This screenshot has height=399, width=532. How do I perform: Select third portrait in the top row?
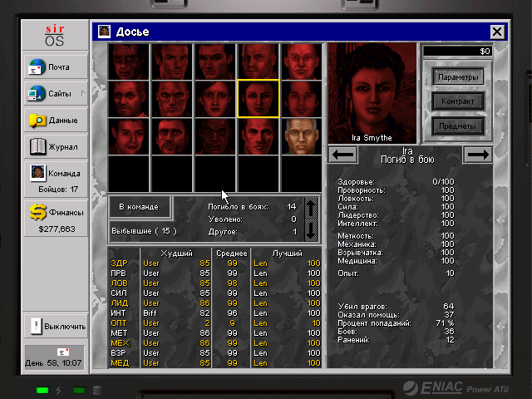point(215,62)
